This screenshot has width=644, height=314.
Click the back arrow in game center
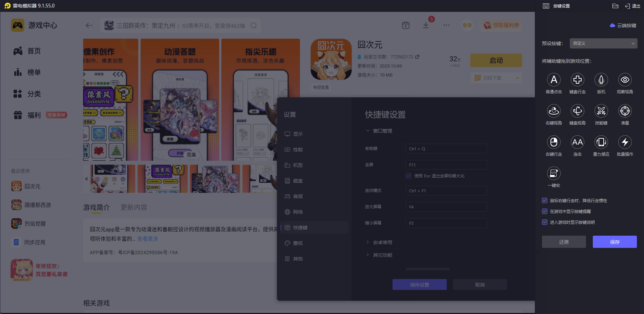tap(89, 25)
